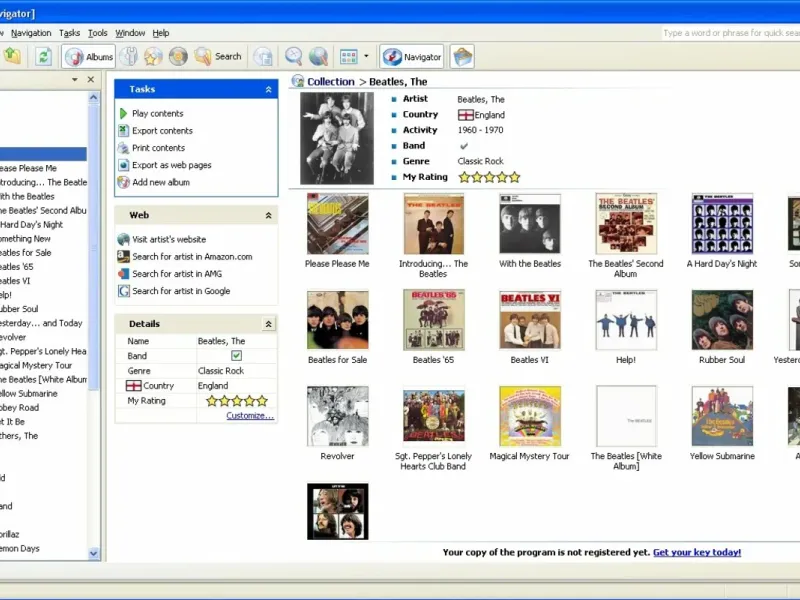800x600 pixels.
Task: Click the Beatles artist photo
Action: 337,138
